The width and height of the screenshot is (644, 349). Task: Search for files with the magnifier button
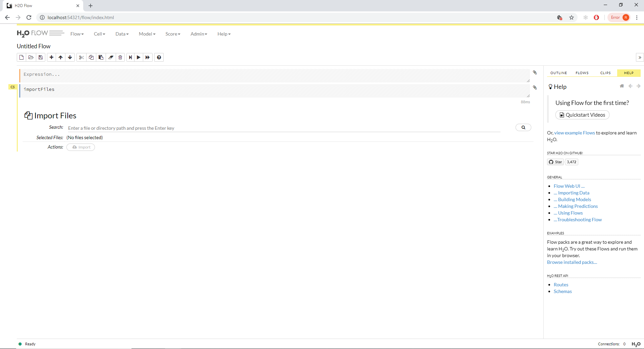523,127
